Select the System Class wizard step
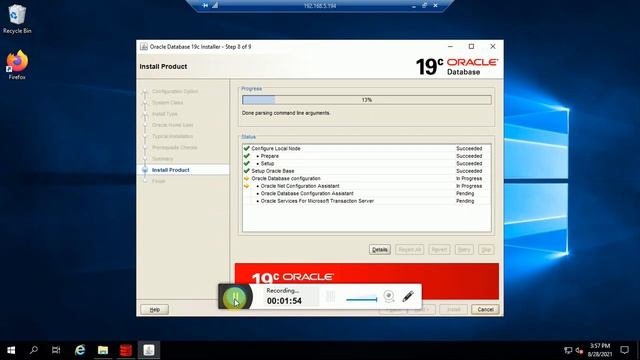Viewport: 640px width, 360px height. click(x=167, y=102)
